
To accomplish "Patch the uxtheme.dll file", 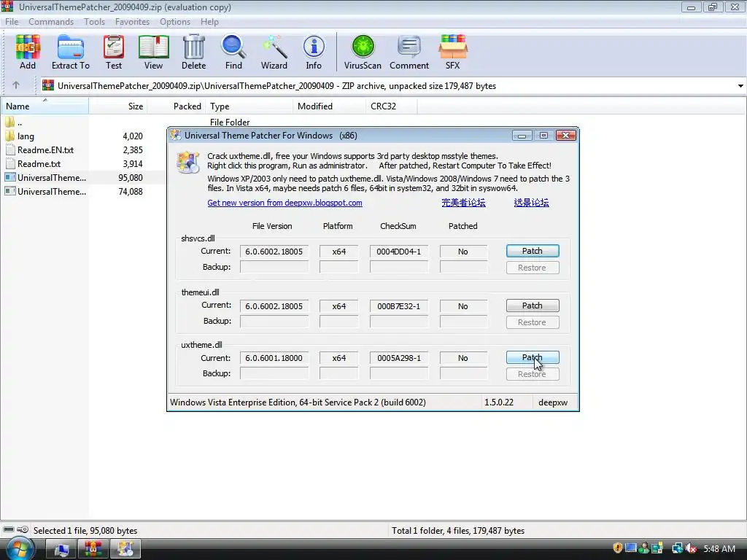I will coord(533,357).
